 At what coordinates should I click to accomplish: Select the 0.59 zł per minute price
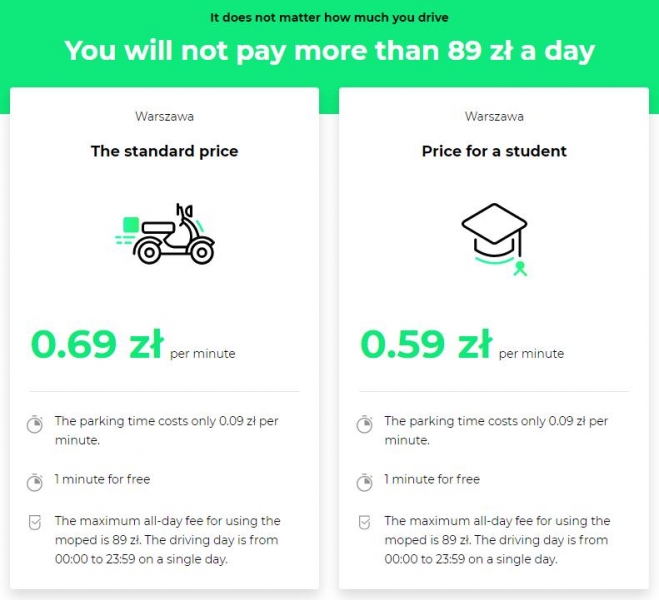pos(462,345)
